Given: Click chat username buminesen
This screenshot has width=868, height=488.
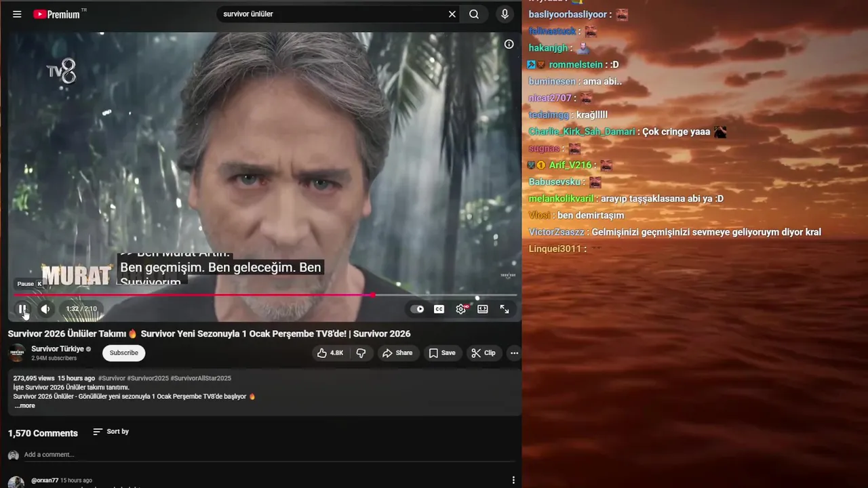Looking at the screenshot, I should (552, 82).
